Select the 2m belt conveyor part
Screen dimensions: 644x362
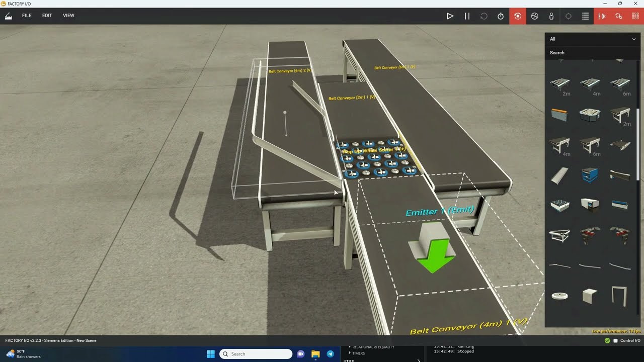(620, 116)
